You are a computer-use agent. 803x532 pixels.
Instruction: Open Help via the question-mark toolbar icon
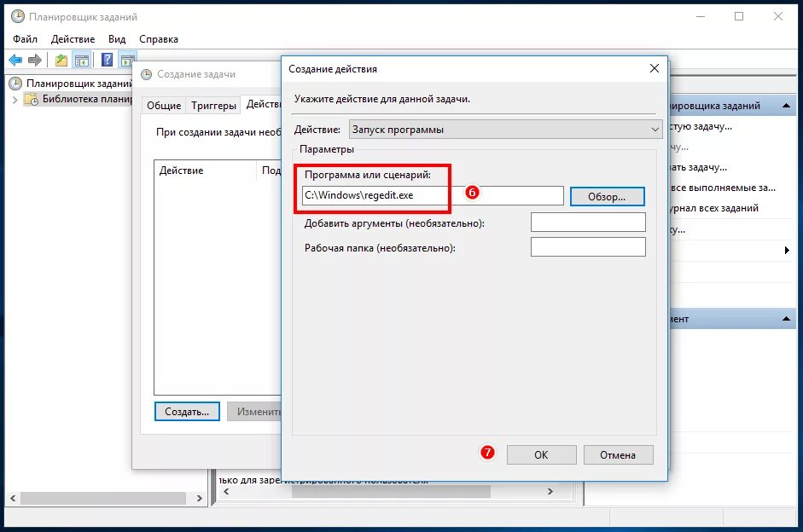[x=107, y=60]
